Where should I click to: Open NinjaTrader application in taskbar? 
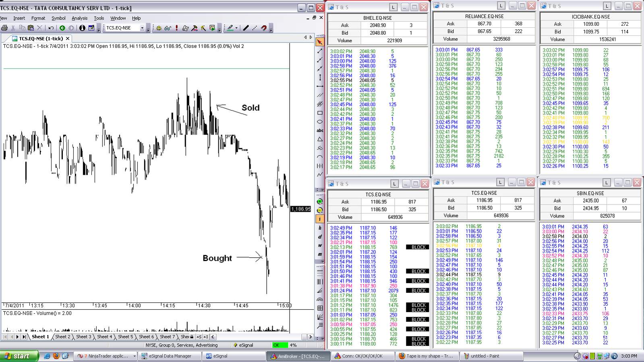(106, 356)
